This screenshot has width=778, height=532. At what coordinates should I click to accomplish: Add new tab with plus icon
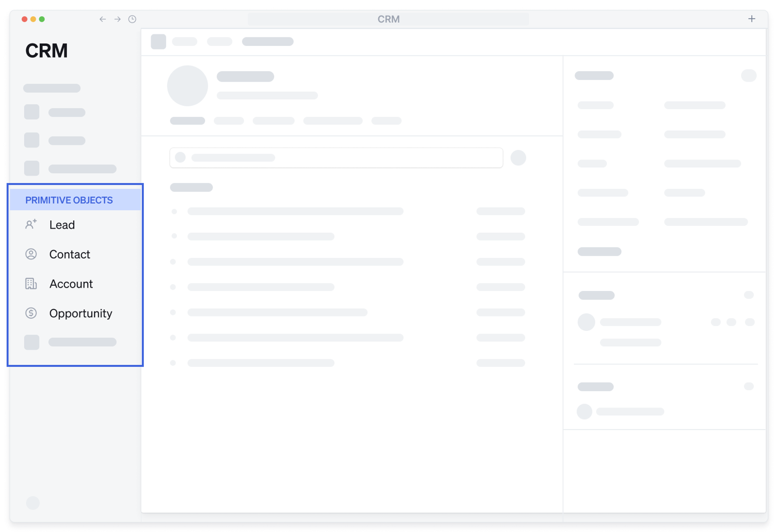752,19
